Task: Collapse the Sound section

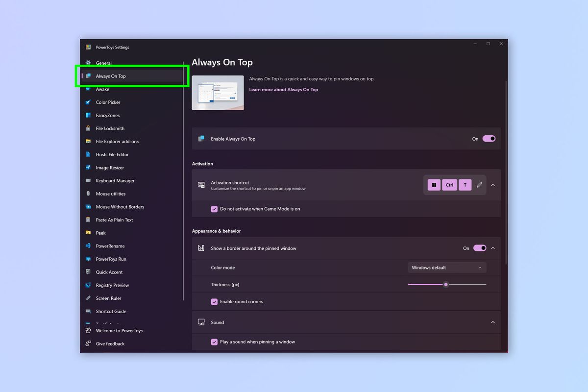Action: (493, 322)
